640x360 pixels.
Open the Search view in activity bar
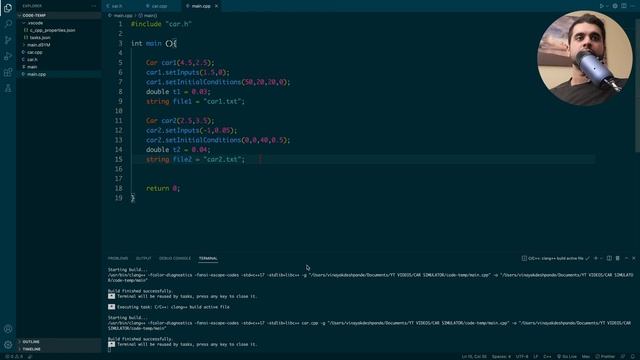tap(8, 24)
